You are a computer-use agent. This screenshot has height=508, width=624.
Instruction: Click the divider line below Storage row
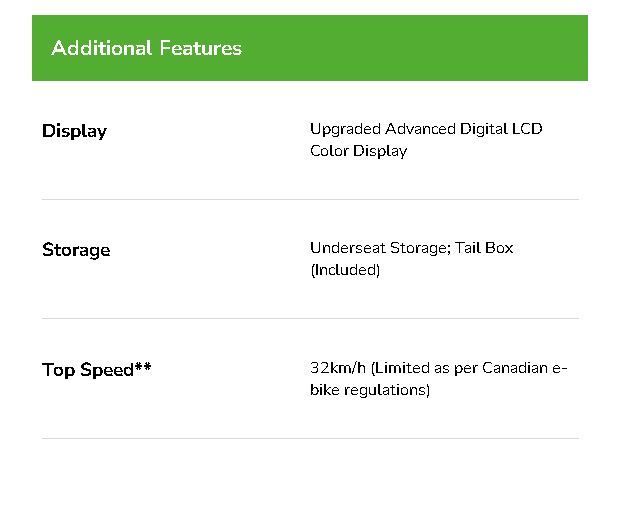[310, 318]
